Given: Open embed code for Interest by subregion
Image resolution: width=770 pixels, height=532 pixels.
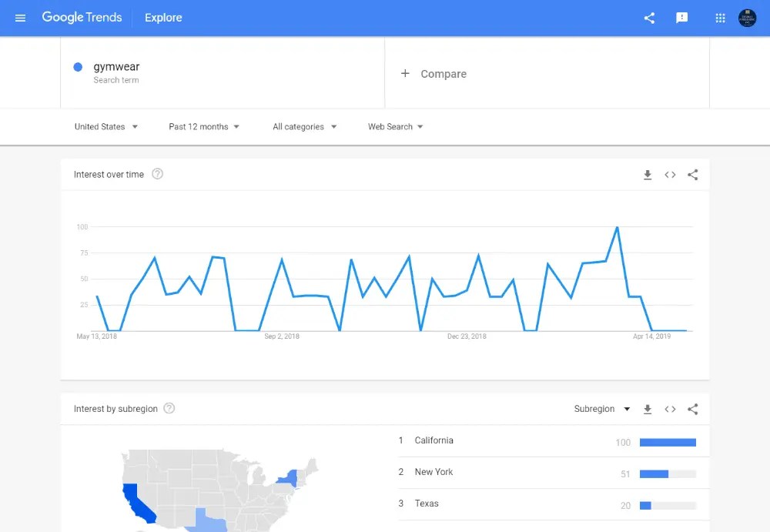Looking at the screenshot, I should coord(670,409).
